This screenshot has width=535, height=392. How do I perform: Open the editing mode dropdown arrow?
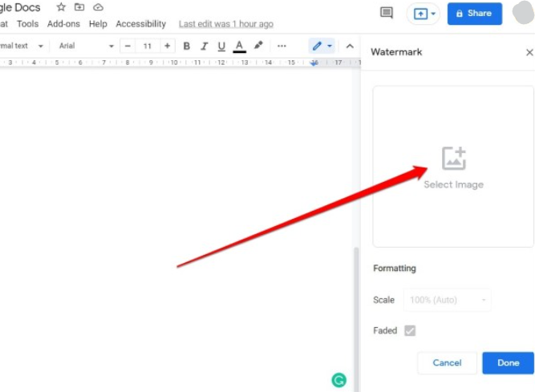point(330,46)
